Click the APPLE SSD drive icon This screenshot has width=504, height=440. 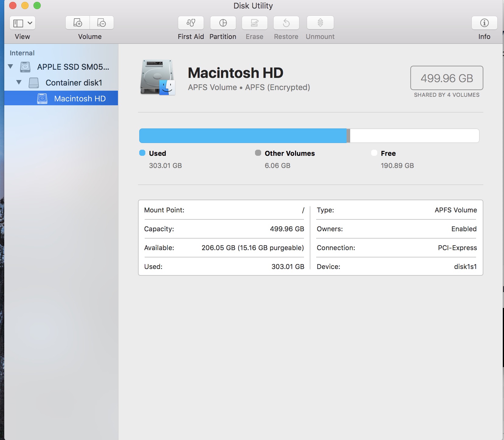[25, 67]
